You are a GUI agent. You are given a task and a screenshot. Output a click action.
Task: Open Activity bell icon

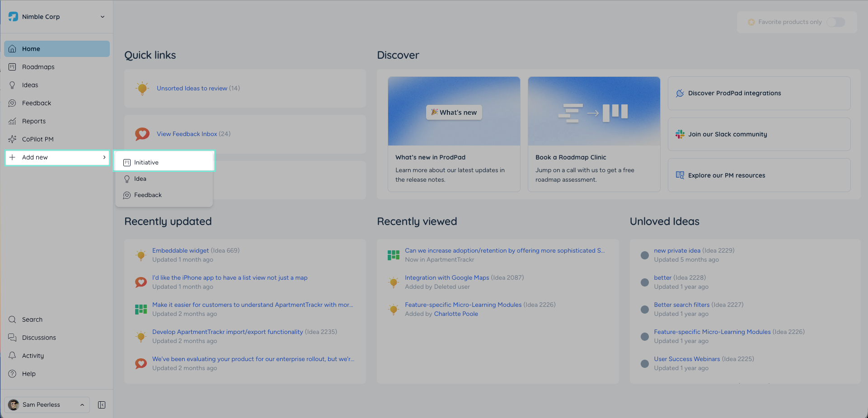coord(13,356)
